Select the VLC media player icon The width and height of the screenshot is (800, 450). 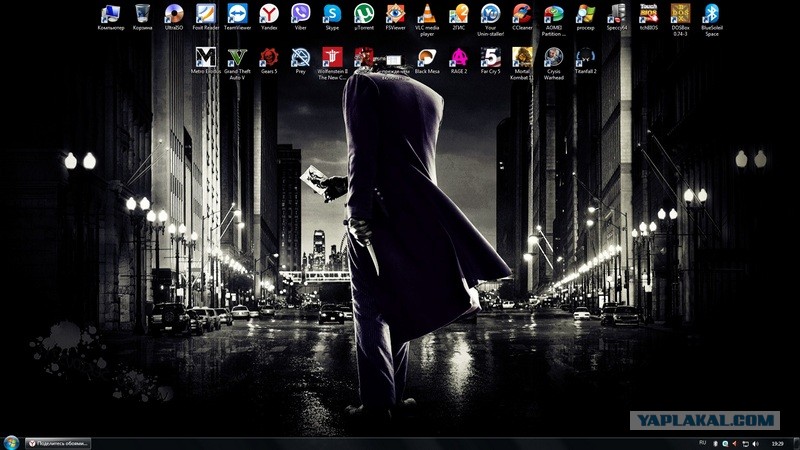[427, 20]
